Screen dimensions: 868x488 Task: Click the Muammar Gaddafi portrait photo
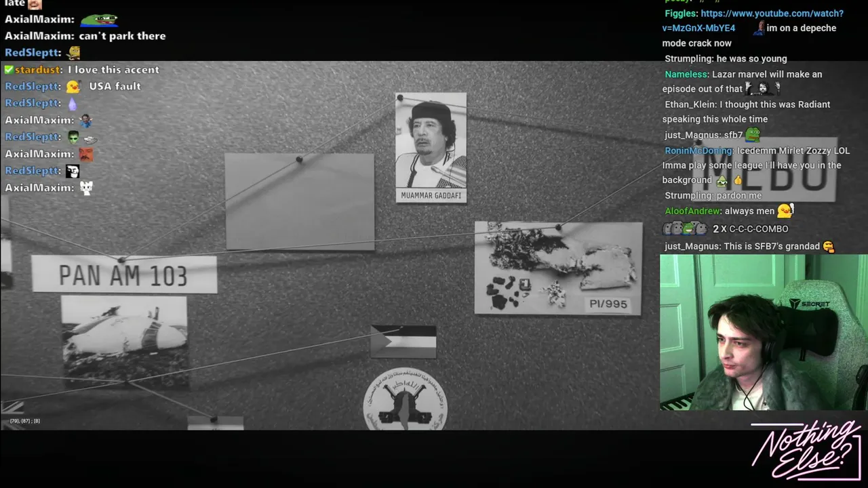pyautogui.click(x=431, y=141)
